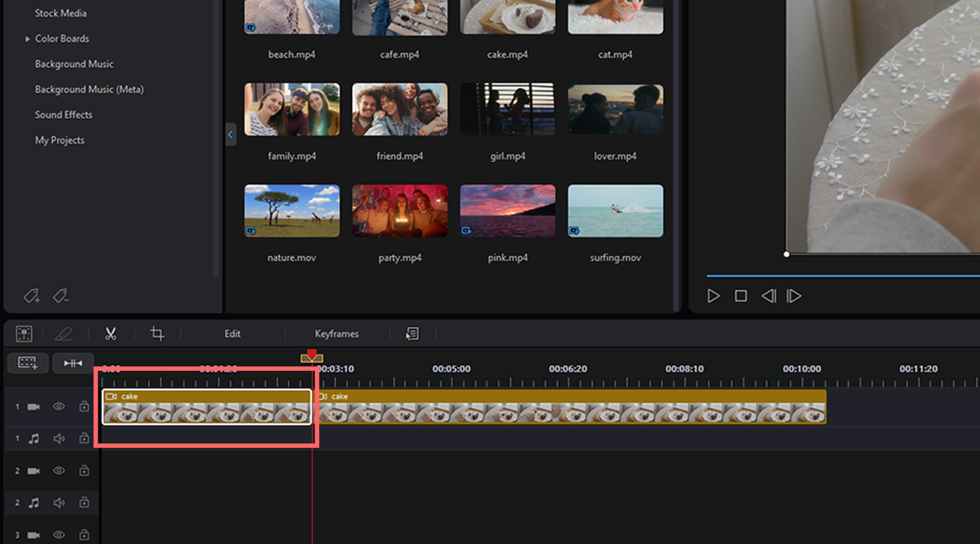
Task: Hide video track 3 with eye icon
Action: point(59,535)
